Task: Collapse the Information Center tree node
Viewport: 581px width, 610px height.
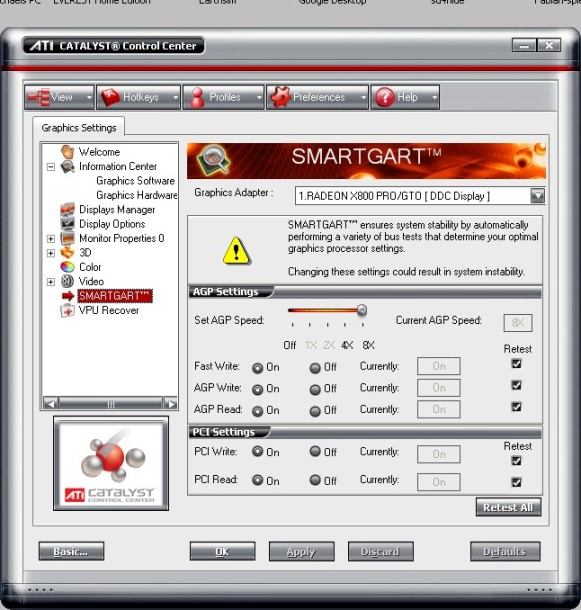Action: click(x=51, y=167)
